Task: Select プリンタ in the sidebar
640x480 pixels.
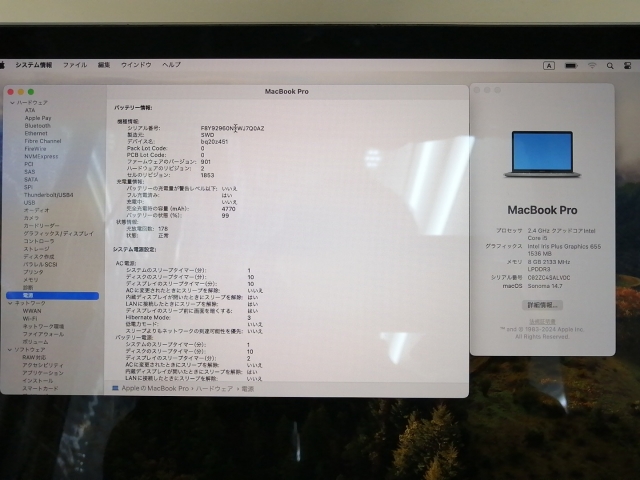Action: [33, 272]
